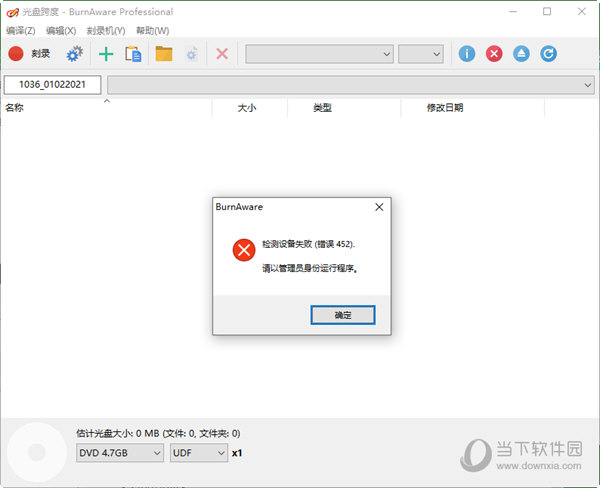
Task: Open the UDF file system dropdown
Action: pyautogui.click(x=199, y=453)
